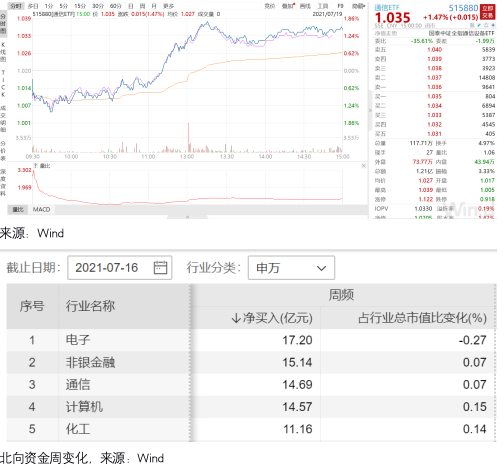The width and height of the screenshot is (504, 472).
Task: Click the 周频 header cell
Action: pyautogui.click(x=341, y=295)
